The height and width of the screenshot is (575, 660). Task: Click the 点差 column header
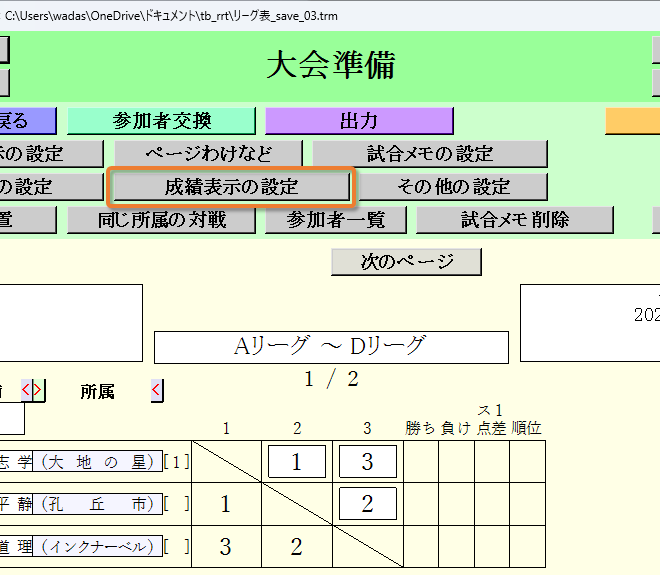coord(491,428)
